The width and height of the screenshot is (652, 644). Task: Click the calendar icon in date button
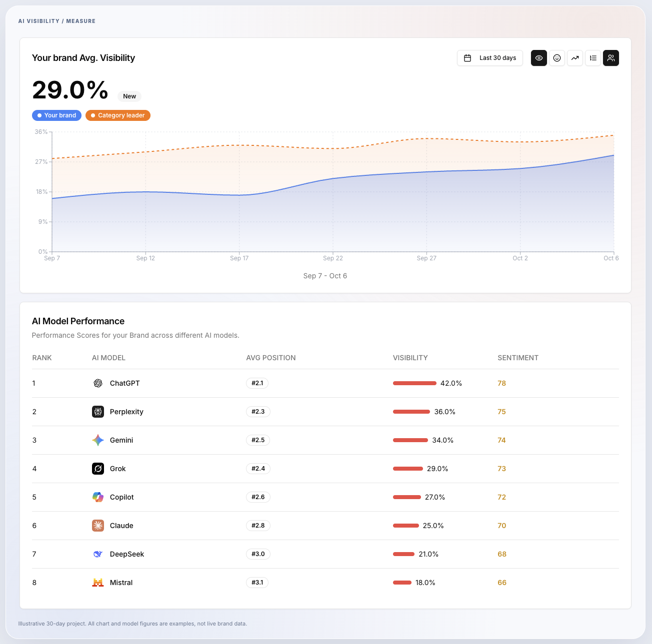point(467,58)
